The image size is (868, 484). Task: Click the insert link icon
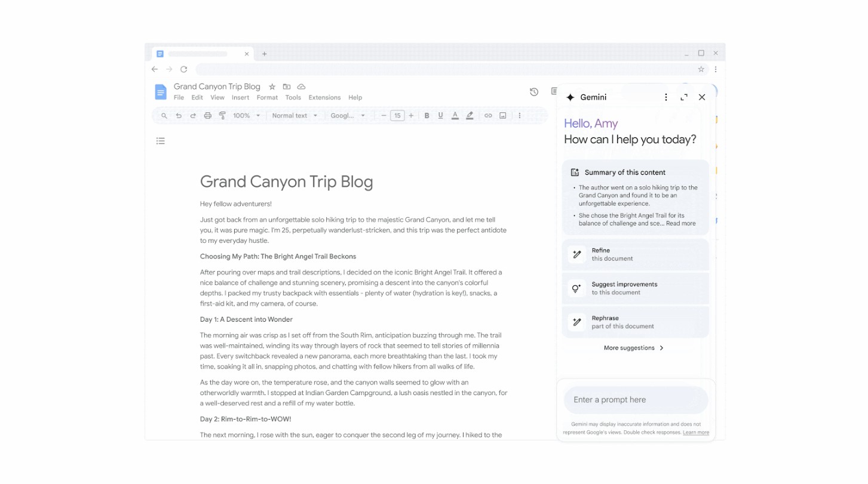pos(488,116)
